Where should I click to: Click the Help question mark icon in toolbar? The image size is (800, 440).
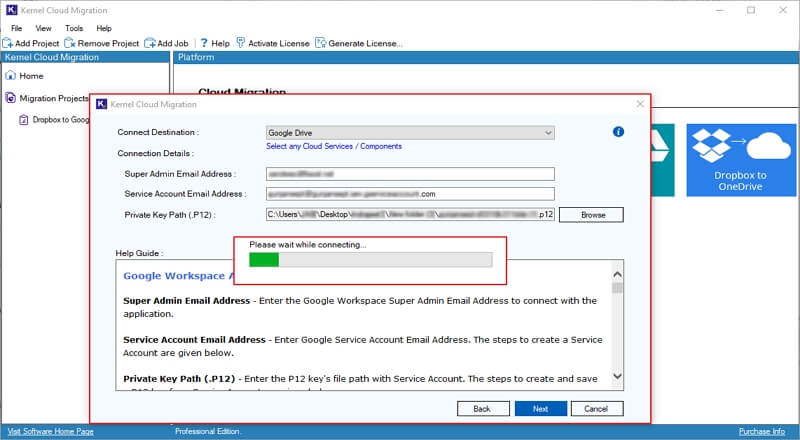(204, 43)
